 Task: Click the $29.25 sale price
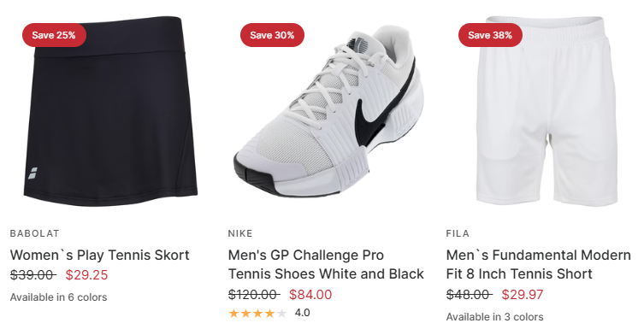click(x=86, y=275)
